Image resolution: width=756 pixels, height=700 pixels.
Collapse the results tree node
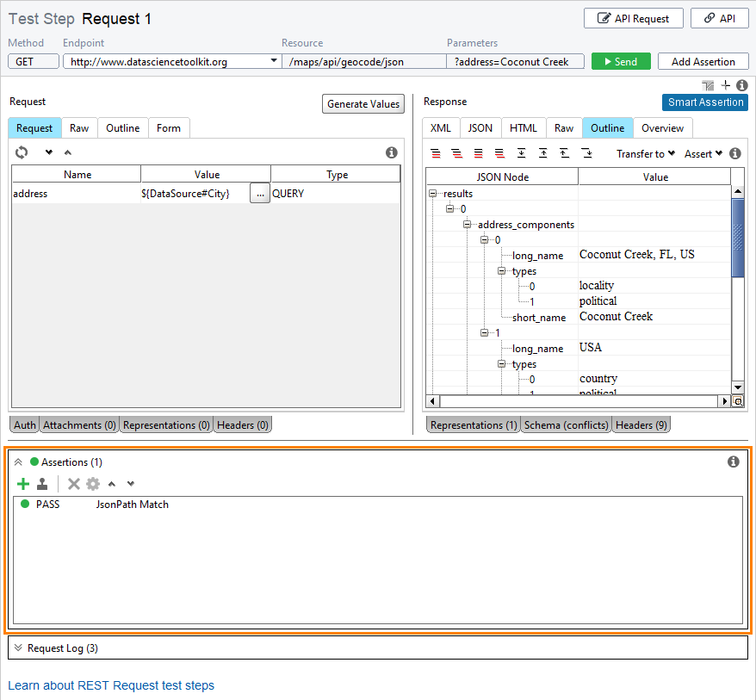point(432,194)
